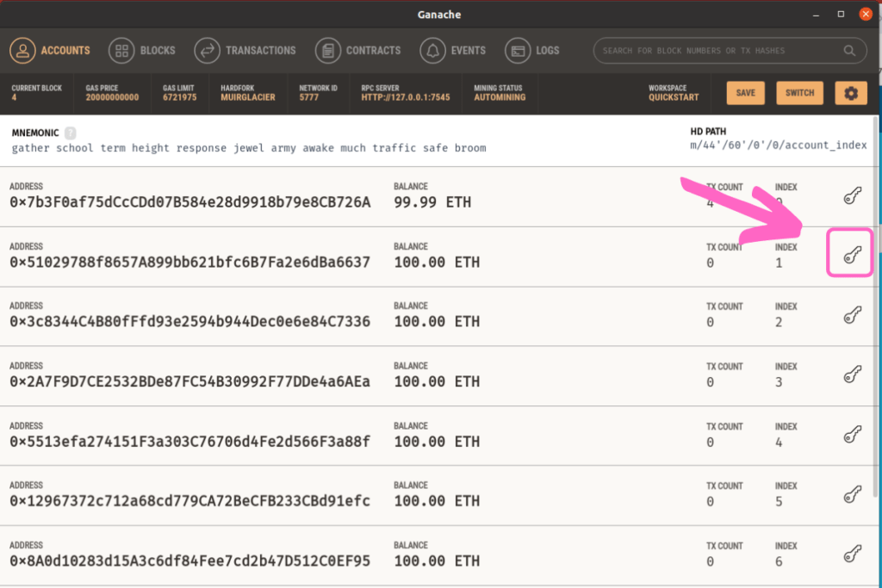Maximize the Ganache window
The height and width of the screenshot is (588, 882).
(x=841, y=14)
